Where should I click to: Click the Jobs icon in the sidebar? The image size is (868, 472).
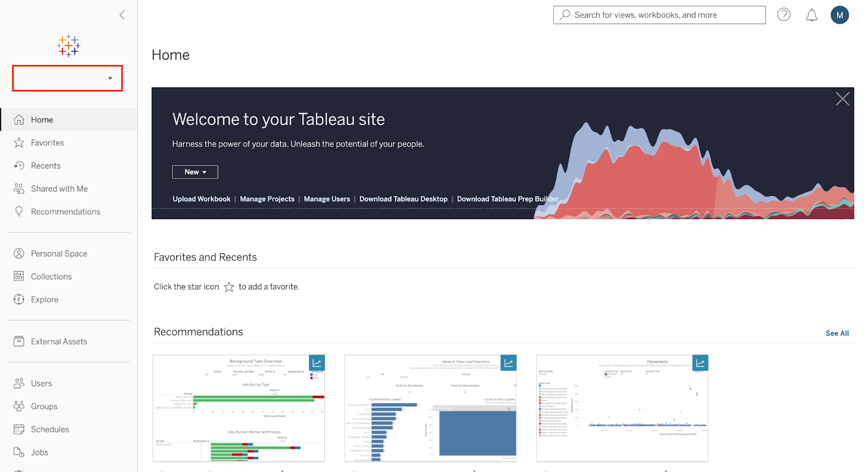tap(19, 452)
